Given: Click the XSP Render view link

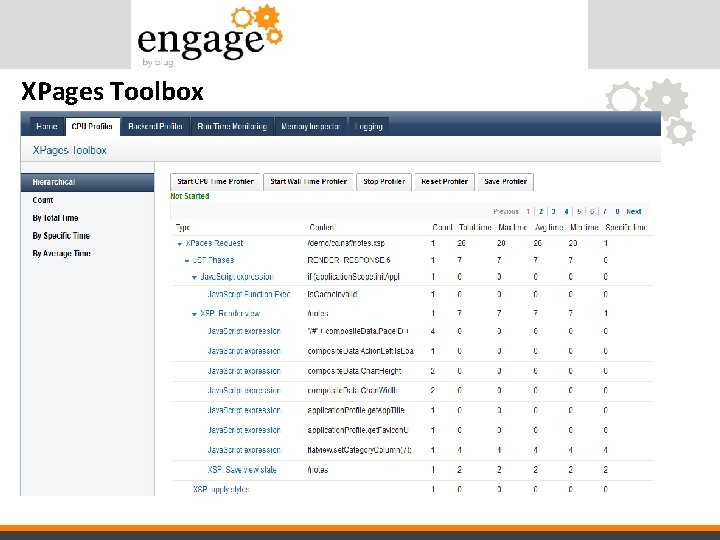Looking at the screenshot, I should (x=230, y=314).
